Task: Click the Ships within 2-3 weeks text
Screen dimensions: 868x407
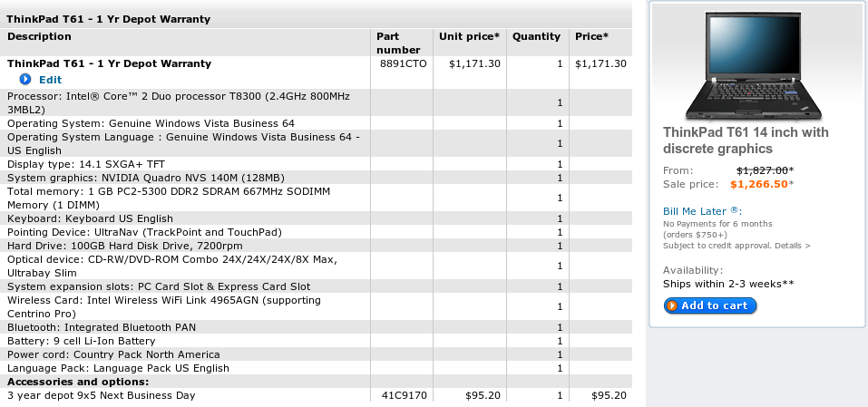Action: point(728,284)
